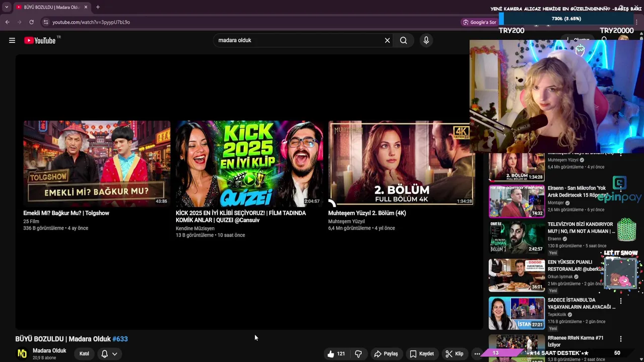Open 'Orkun Işıtmak' channel in sidebar
This screenshot has height=362, width=644.
pos(560,277)
